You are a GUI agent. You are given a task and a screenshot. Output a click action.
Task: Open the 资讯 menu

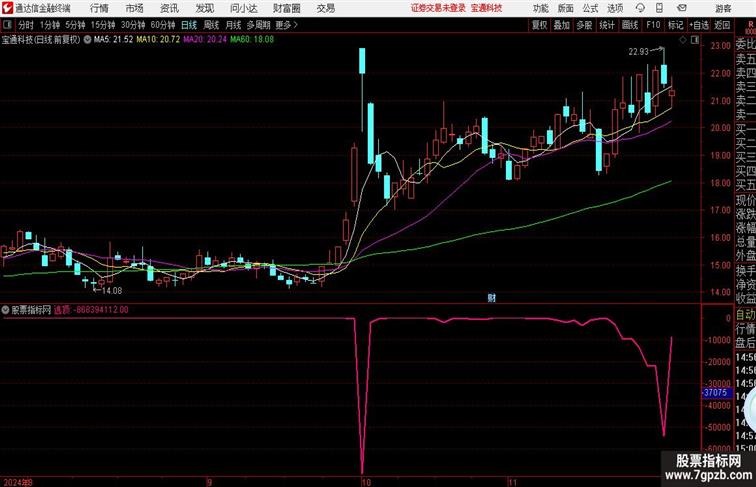(x=169, y=8)
